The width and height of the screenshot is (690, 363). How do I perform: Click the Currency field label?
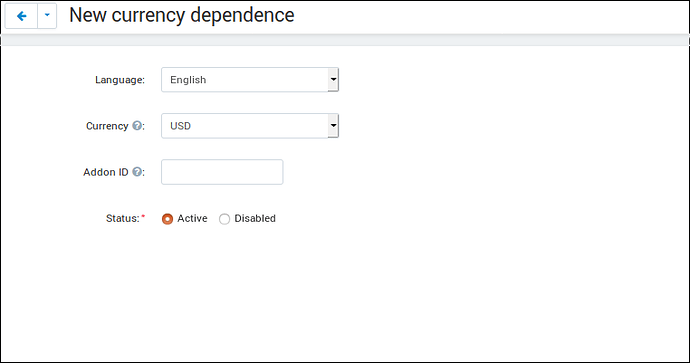107,126
